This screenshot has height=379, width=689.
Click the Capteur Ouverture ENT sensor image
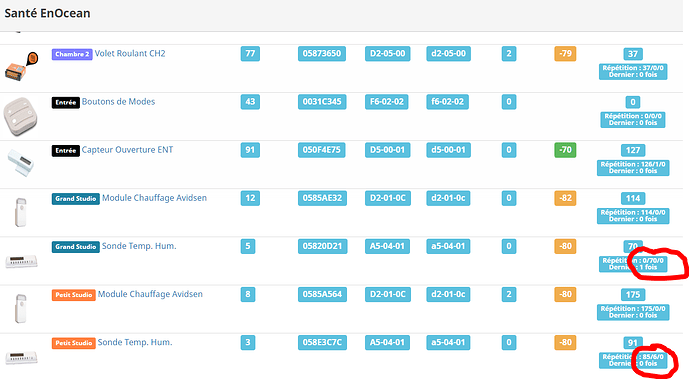pos(20,162)
